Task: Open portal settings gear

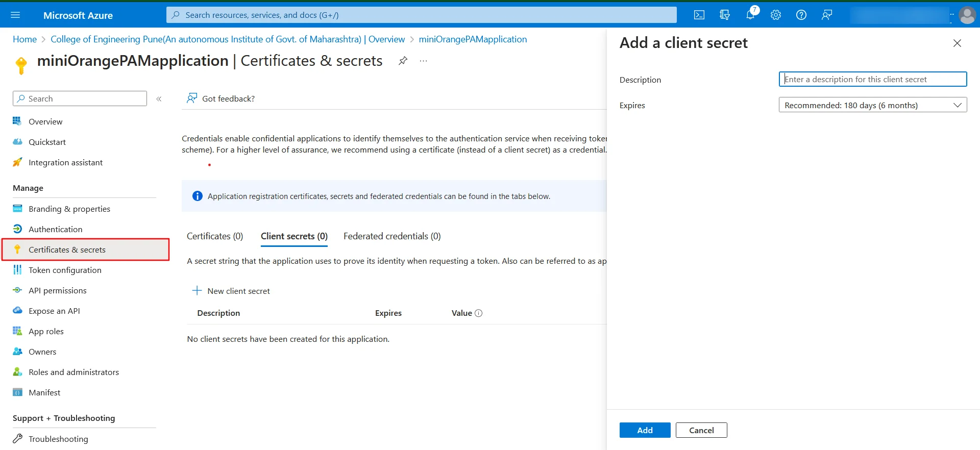Action: coord(776,15)
